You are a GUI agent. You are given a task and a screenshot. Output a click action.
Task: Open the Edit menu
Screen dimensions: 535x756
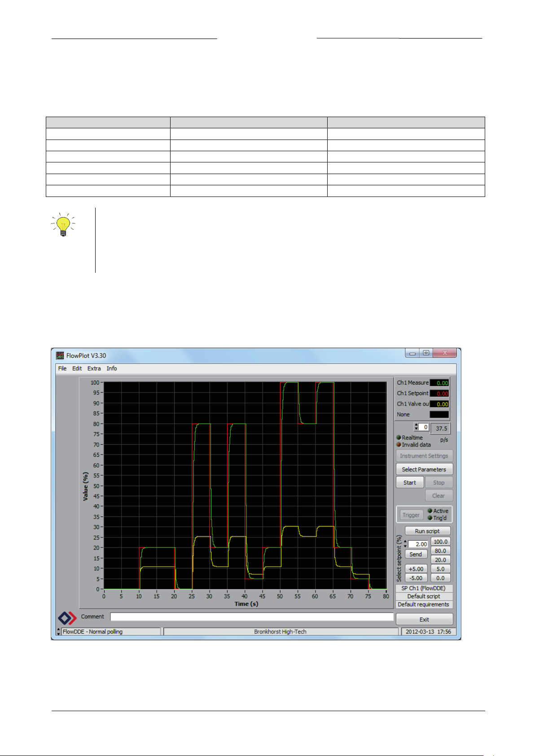pos(77,368)
